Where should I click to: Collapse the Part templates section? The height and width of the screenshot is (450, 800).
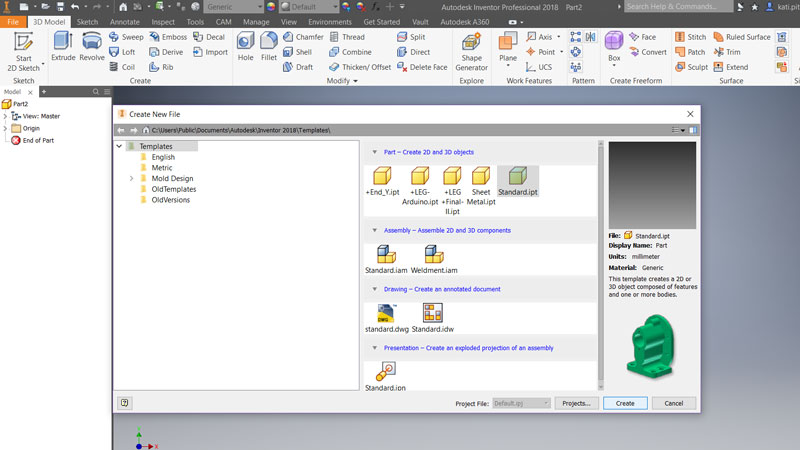[x=374, y=152]
